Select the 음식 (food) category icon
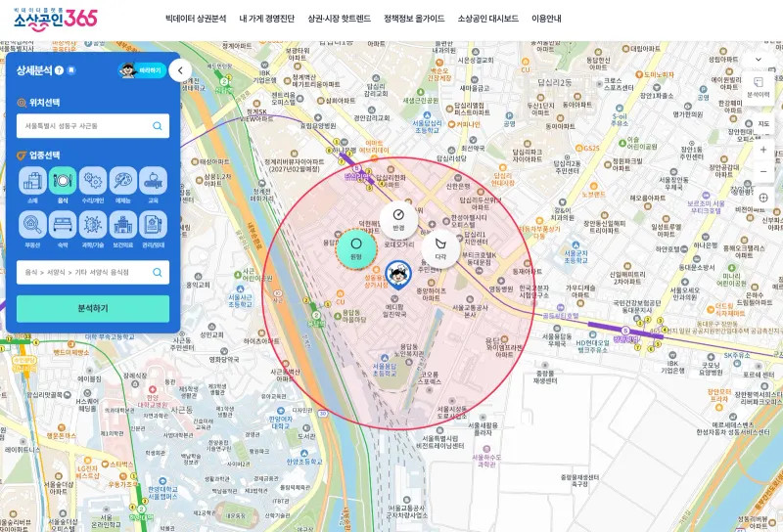The height and width of the screenshot is (532, 783). [x=63, y=181]
